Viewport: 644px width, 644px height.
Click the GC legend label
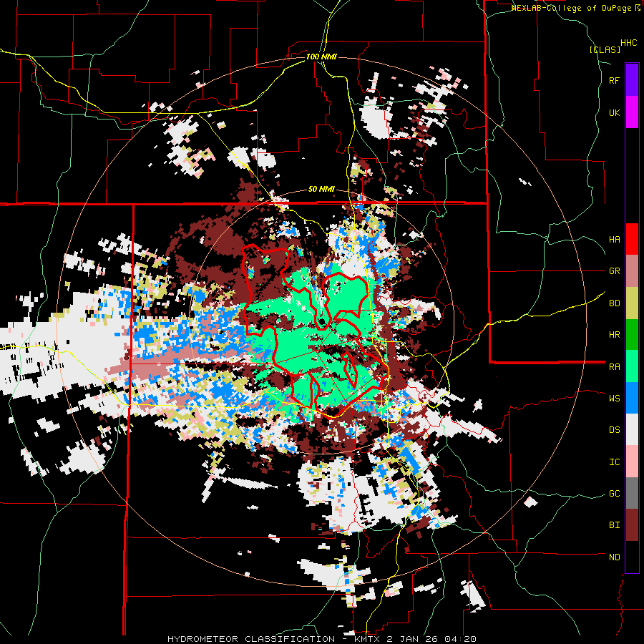[614, 493]
